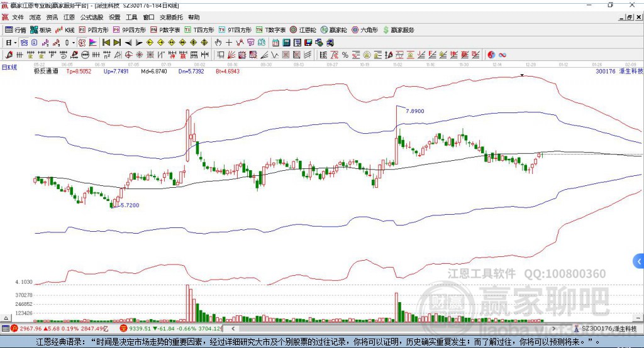The image size is (644, 348).
Task: Open the 六角形 hexagon tool
Action: pos(365,30)
